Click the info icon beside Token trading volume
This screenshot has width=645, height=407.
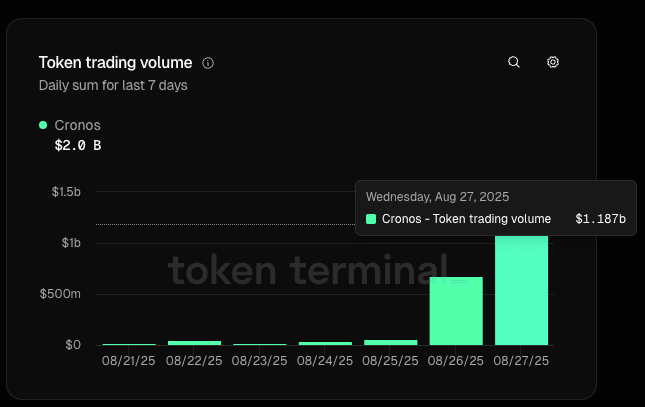(x=208, y=62)
